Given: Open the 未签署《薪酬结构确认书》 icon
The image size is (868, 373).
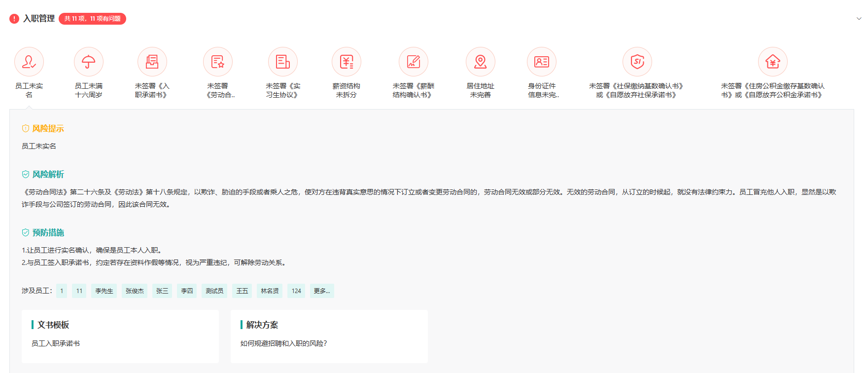Looking at the screenshot, I should [x=414, y=62].
